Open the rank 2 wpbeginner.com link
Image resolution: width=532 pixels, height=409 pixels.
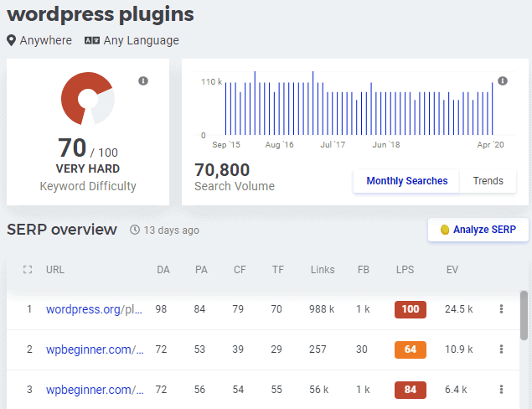[95, 349]
